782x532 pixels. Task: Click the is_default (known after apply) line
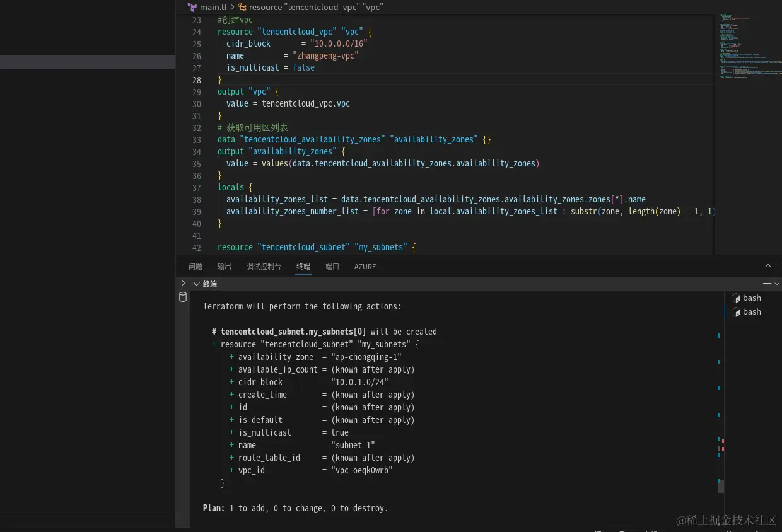point(322,420)
